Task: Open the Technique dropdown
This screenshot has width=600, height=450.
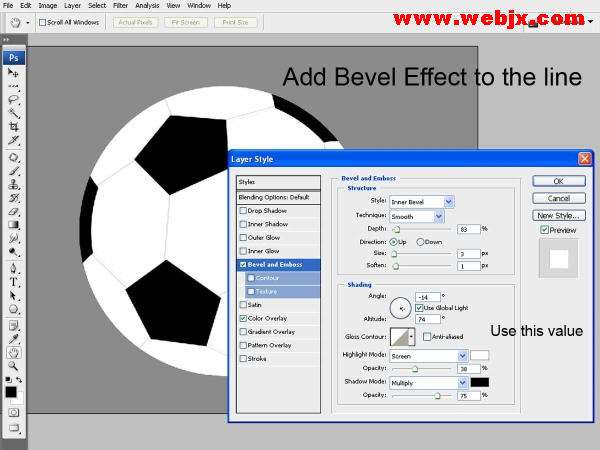Action: [417, 216]
